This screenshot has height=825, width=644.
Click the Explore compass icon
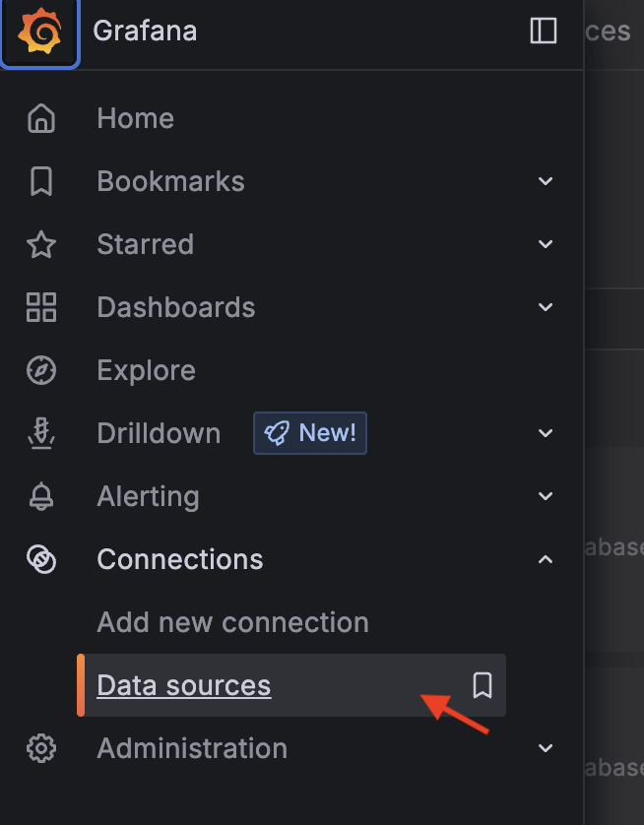[41, 371]
